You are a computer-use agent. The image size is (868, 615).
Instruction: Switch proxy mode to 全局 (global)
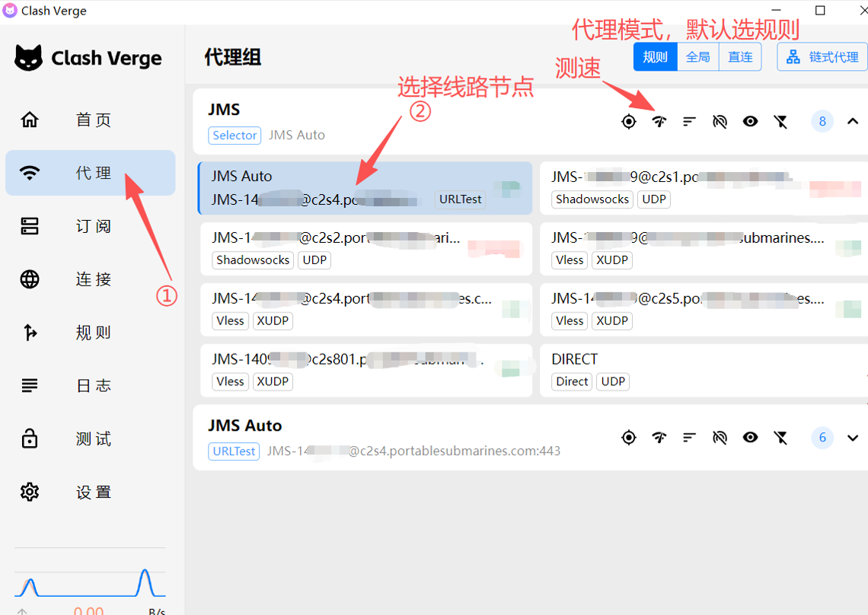pos(698,57)
